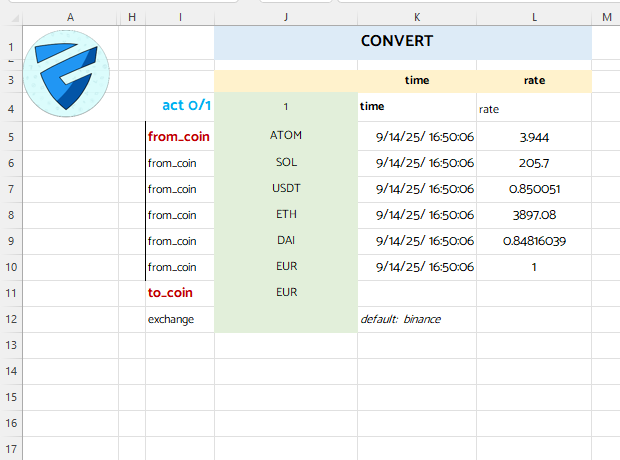Select column J header
Viewport: 620px width, 460px height.
click(x=285, y=16)
